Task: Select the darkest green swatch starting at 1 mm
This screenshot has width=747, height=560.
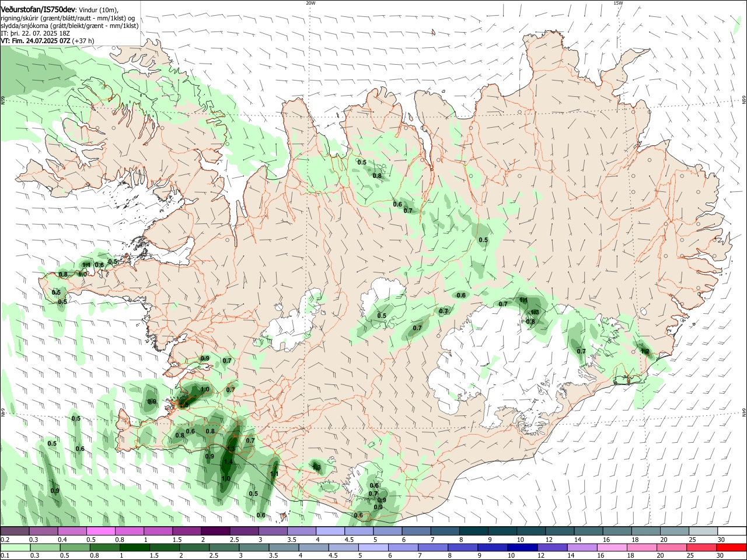Action: click(135, 547)
